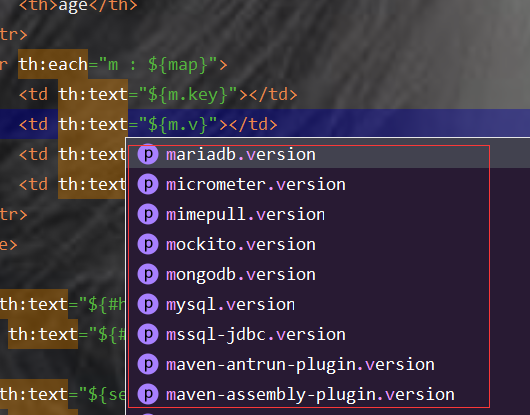The image size is (530, 415).
Task: Click the property icon beside mssql-jdbc.version
Action: point(148,334)
